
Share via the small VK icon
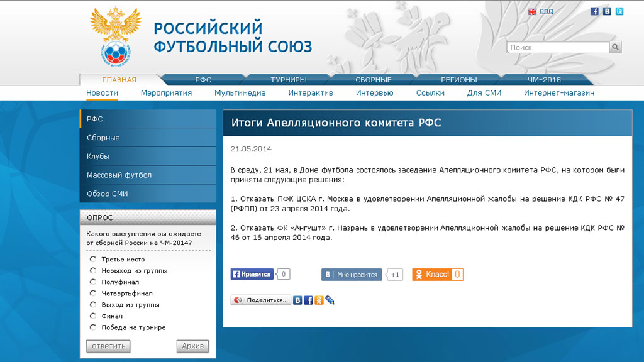(297, 300)
